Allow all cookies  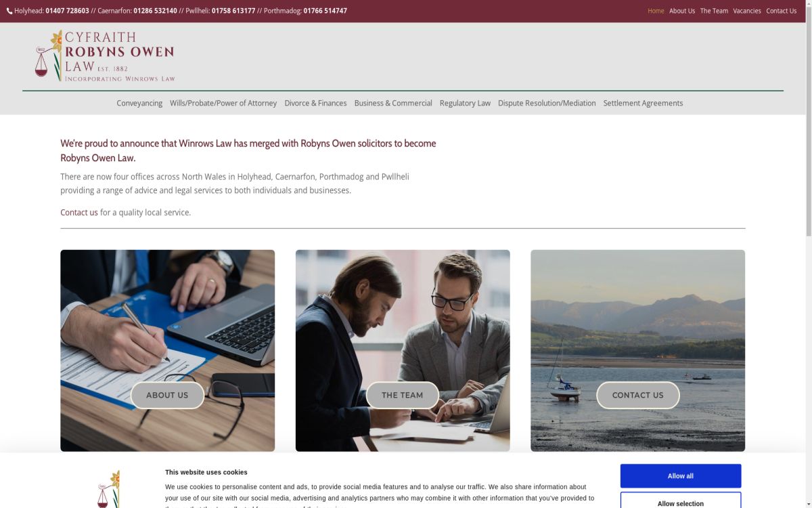pyautogui.click(x=681, y=476)
